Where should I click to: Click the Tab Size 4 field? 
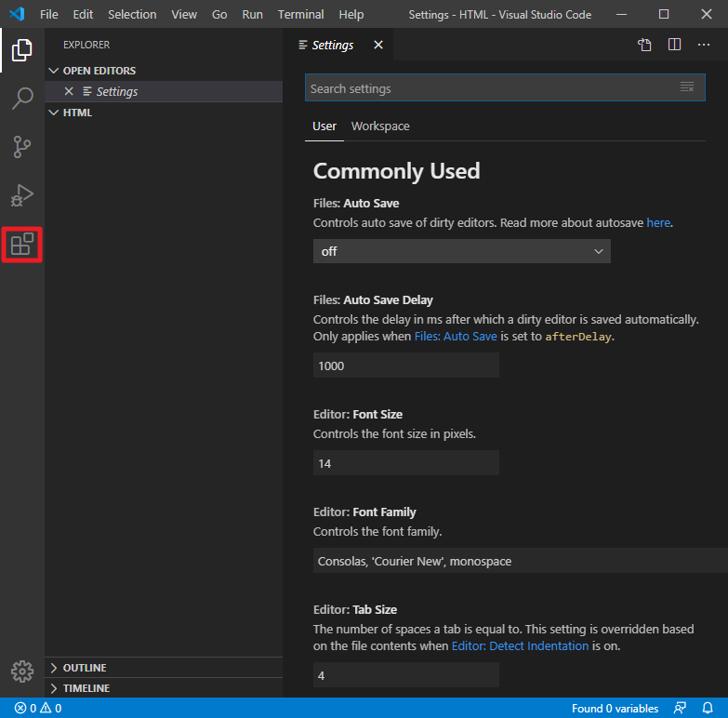click(x=405, y=675)
